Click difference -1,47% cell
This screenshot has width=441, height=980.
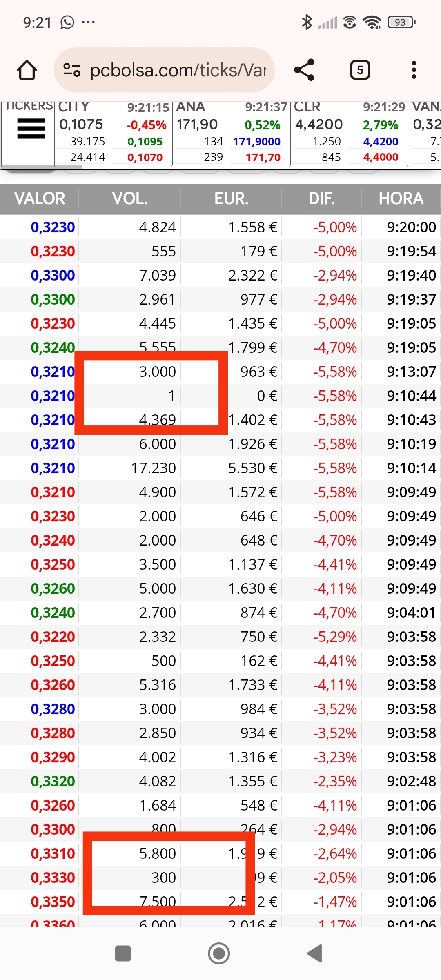click(x=335, y=902)
